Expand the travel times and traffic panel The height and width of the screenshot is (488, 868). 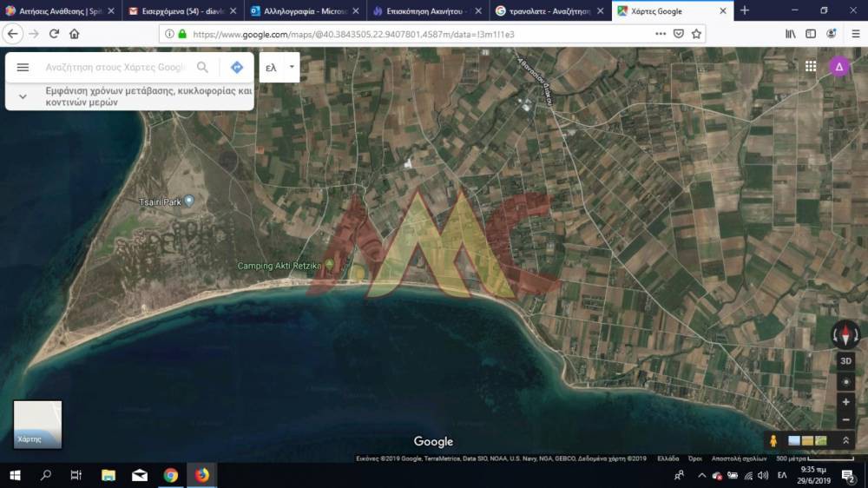[23, 96]
